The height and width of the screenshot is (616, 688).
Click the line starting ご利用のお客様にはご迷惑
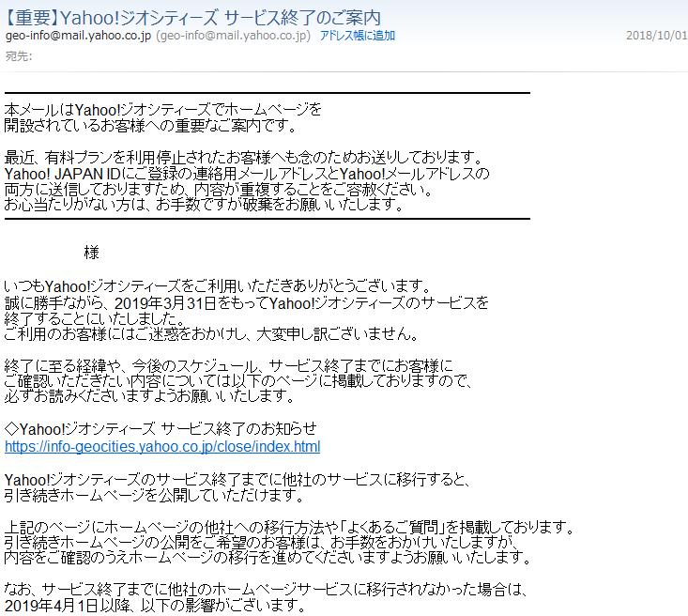pos(211,334)
